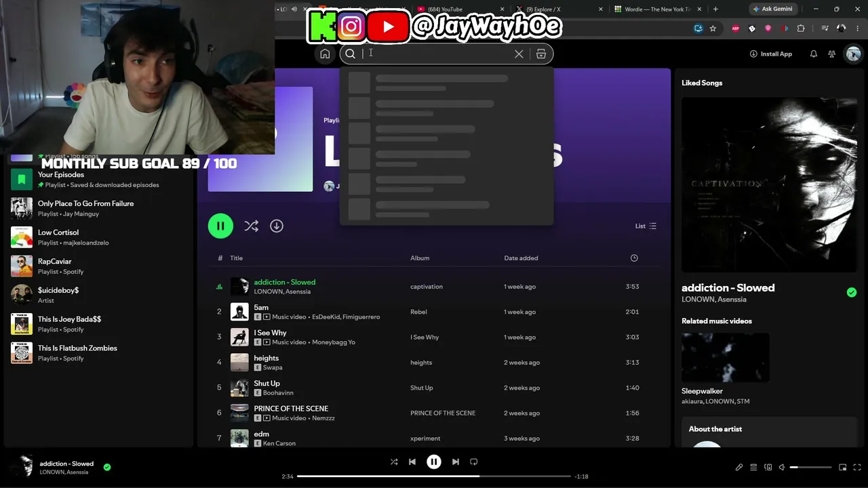Image resolution: width=868 pixels, height=488 pixels.
Task: Open the notifications bell
Action: [814, 54]
